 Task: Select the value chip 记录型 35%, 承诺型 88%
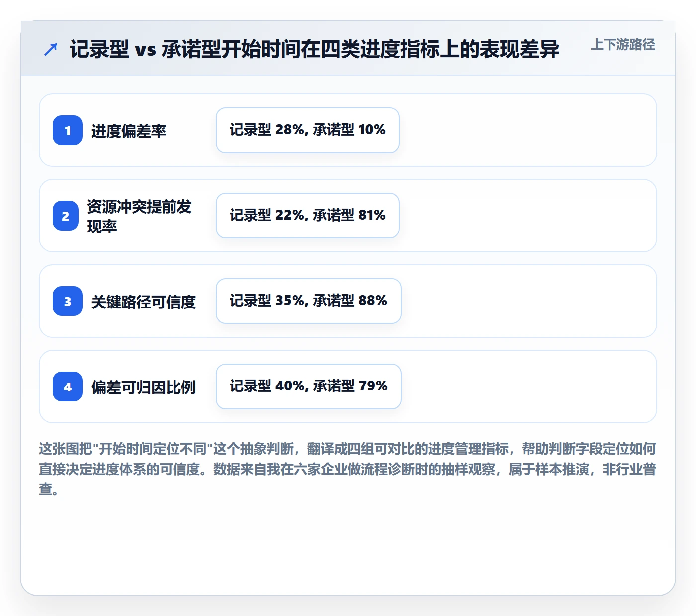[309, 301]
